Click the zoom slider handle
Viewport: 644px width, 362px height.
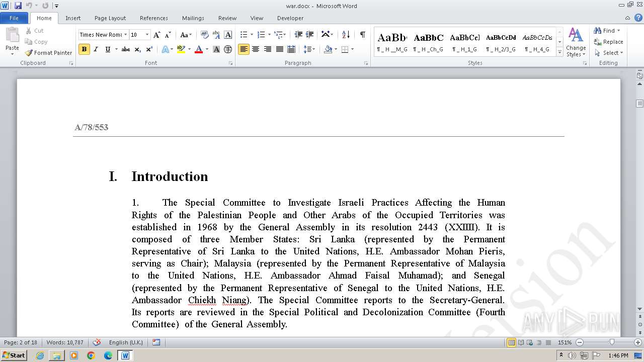pyautogui.click(x=612, y=342)
